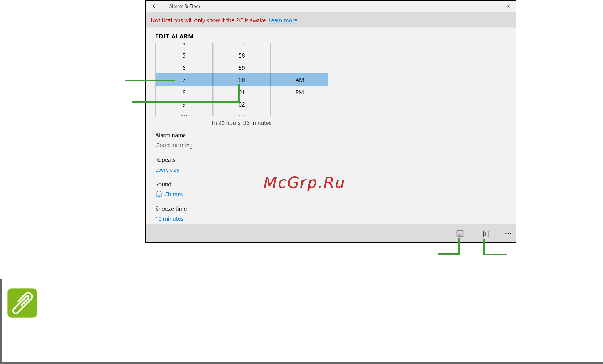The height and width of the screenshot is (364, 603).
Task: Close the Alarms & Clock window
Action: 508,6
